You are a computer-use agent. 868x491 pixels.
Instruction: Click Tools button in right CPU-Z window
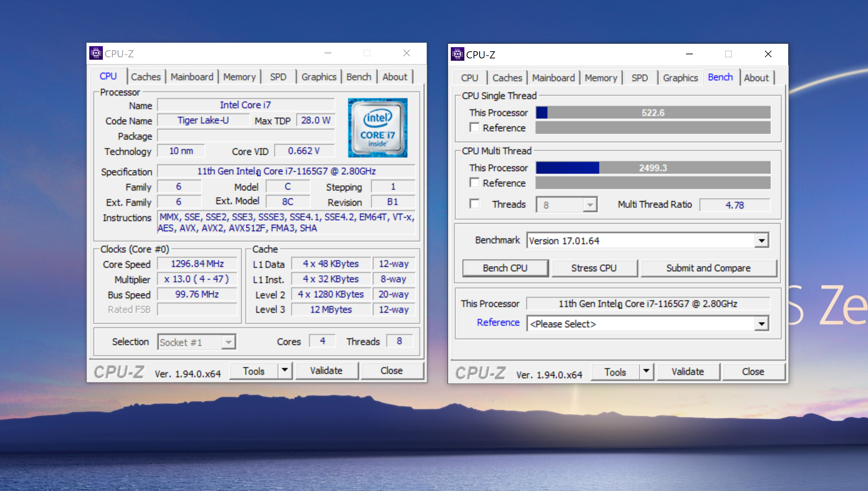[615, 372]
